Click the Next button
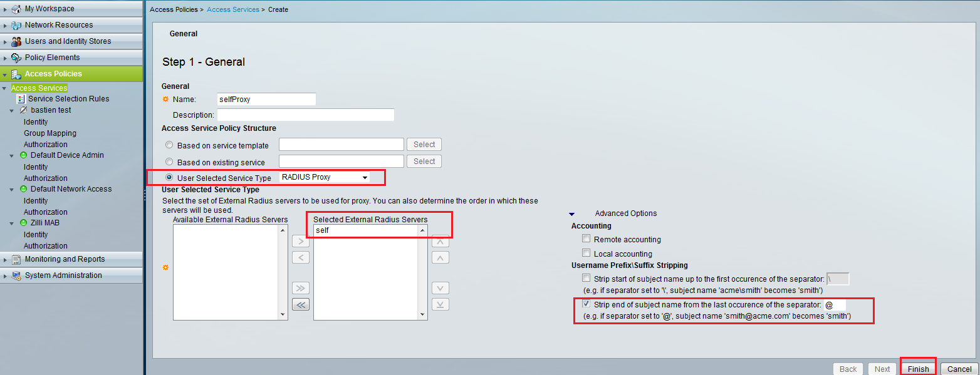Viewport: 980px width, 375px height. tap(882, 369)
